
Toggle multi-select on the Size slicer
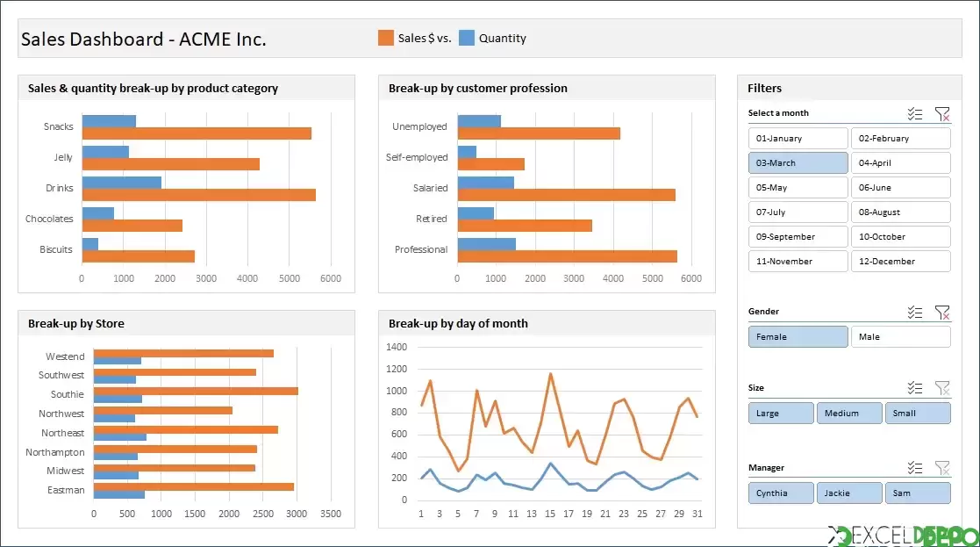point(915,388)
